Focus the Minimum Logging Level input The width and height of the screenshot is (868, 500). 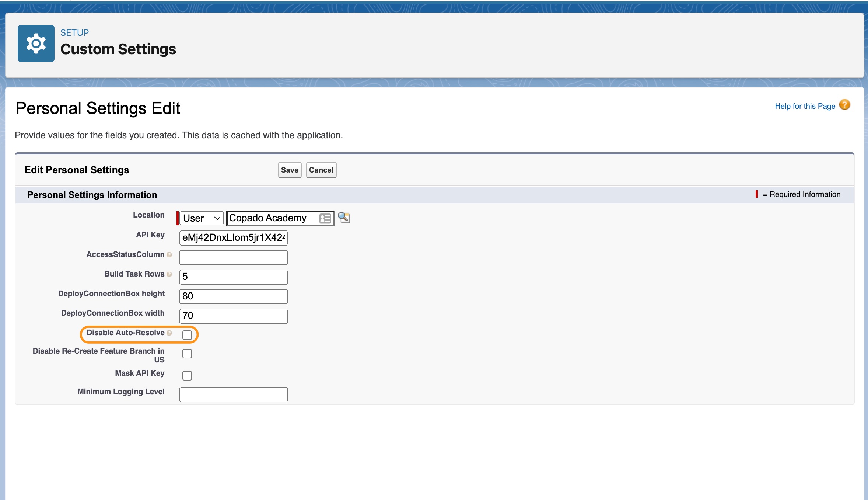point(233,395)
